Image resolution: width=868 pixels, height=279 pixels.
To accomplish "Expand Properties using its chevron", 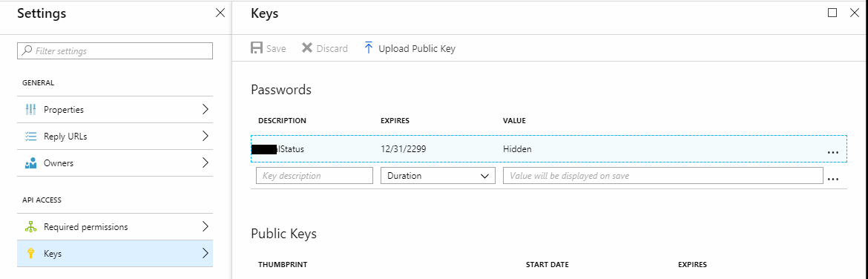I will [206, 109].
